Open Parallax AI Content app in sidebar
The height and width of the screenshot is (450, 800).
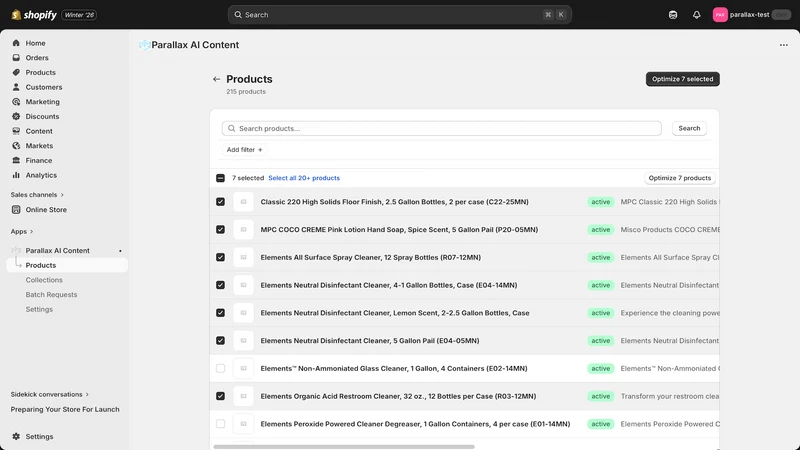point(57,251)
